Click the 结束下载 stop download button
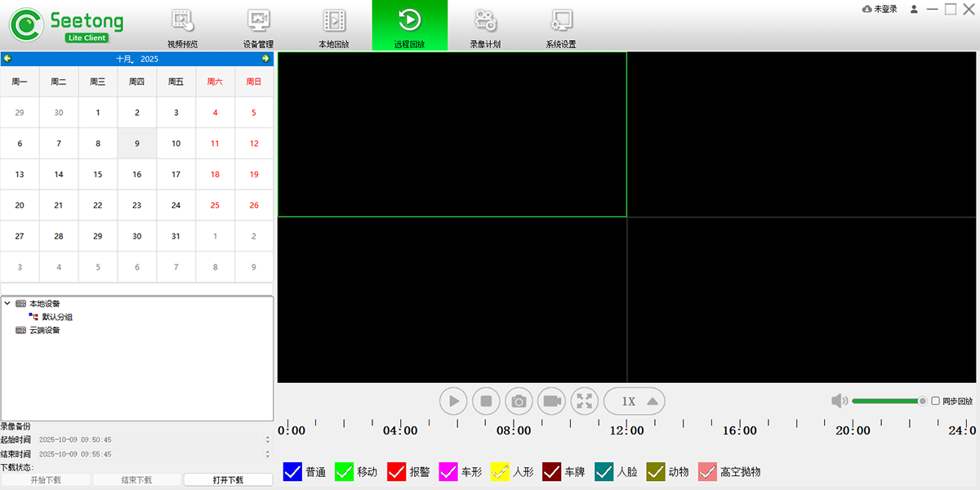 [x=136, y=480]
